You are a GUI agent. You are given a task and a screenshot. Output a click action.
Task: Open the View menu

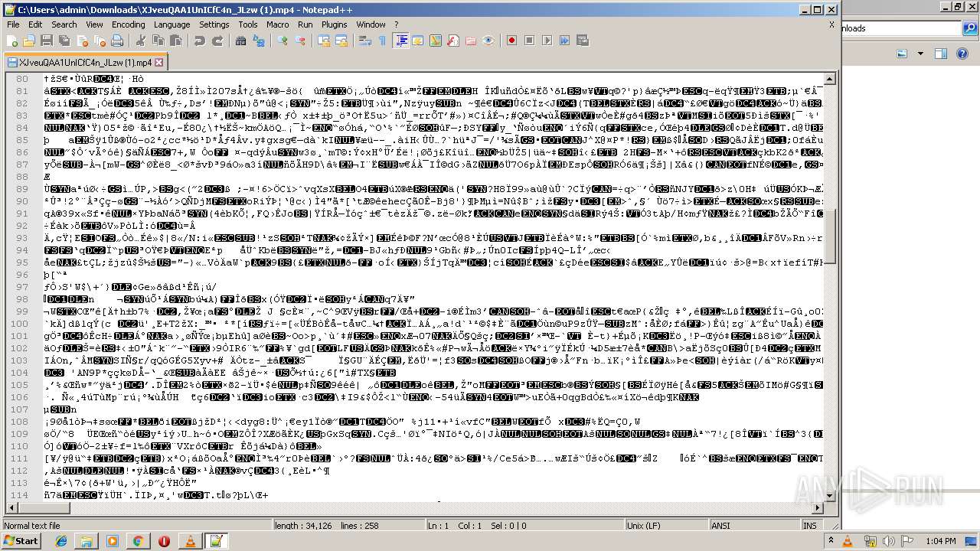click(94, 24)
